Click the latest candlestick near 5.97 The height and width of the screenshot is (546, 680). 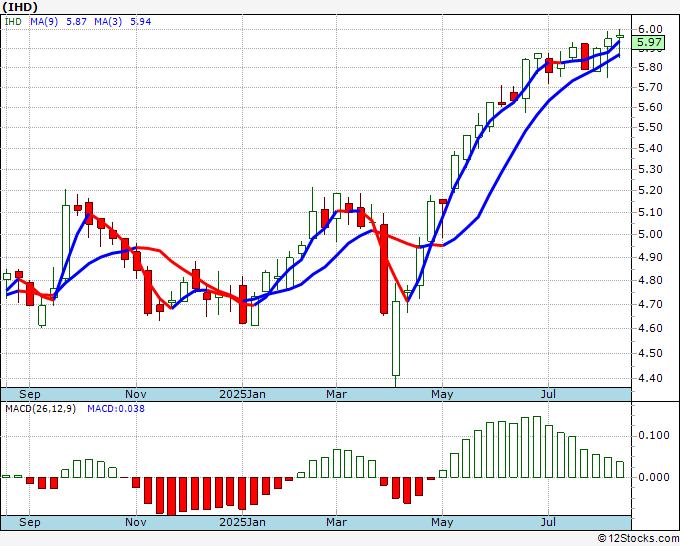(620, 36)
